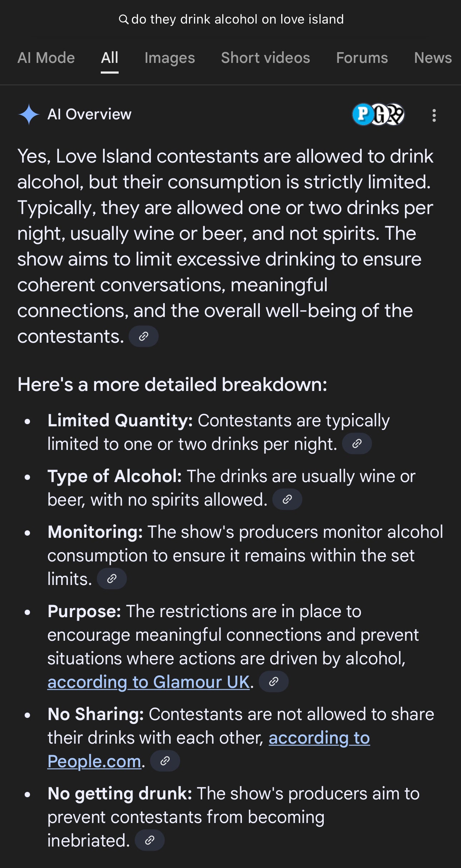Open the source link for Monitoring bullet
Viewport: 461px width, 868px height.
[112, 579]
